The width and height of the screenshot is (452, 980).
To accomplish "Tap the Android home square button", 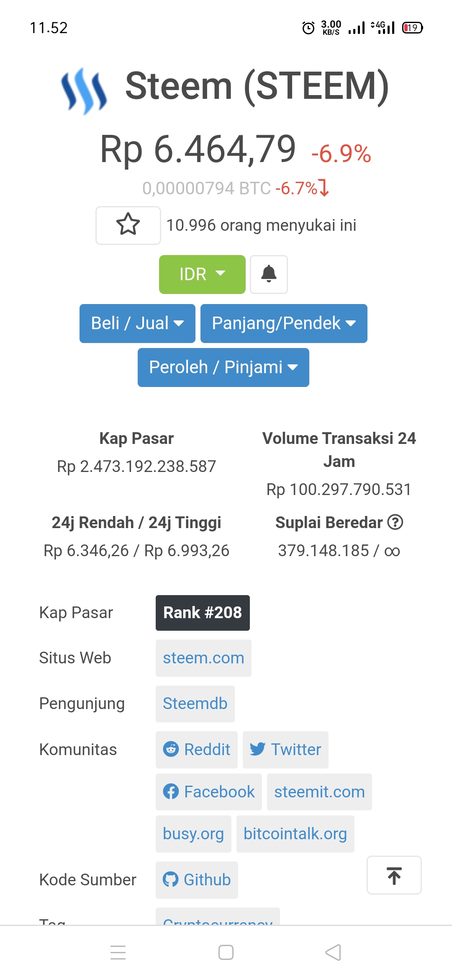I will (x=226, y=952).
